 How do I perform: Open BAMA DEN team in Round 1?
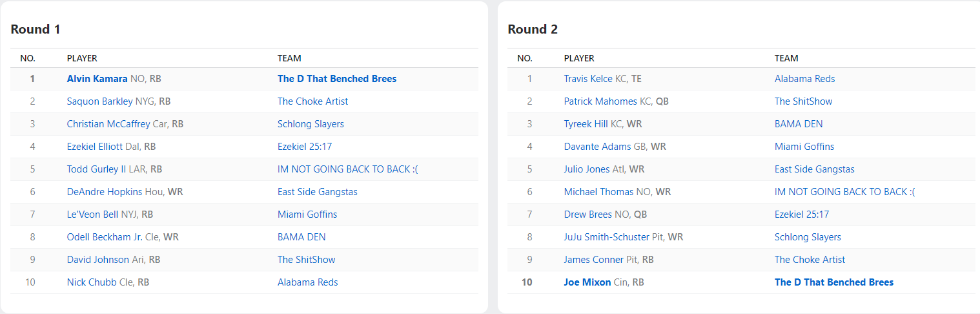click(x=301, y=237)
